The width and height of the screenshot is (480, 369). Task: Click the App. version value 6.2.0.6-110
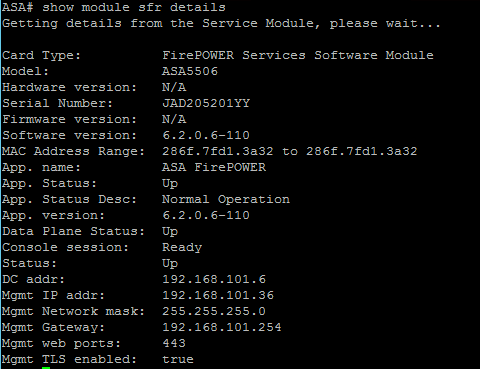point(206,215)
